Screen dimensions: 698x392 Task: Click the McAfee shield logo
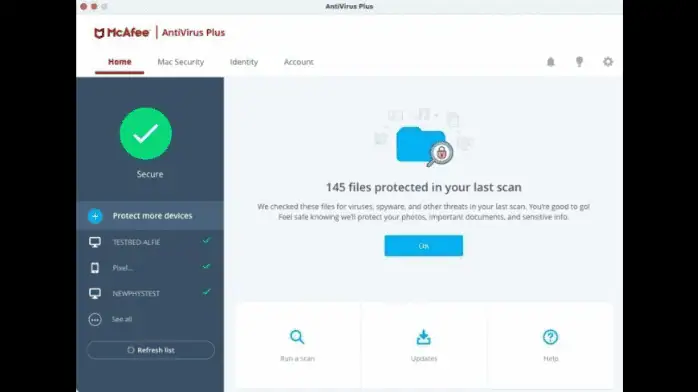click(99, 33)
